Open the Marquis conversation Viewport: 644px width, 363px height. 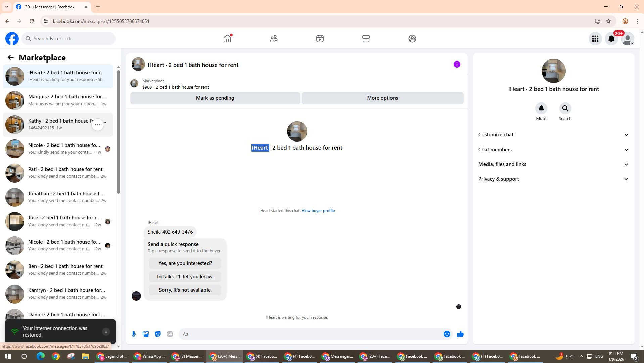58,100
